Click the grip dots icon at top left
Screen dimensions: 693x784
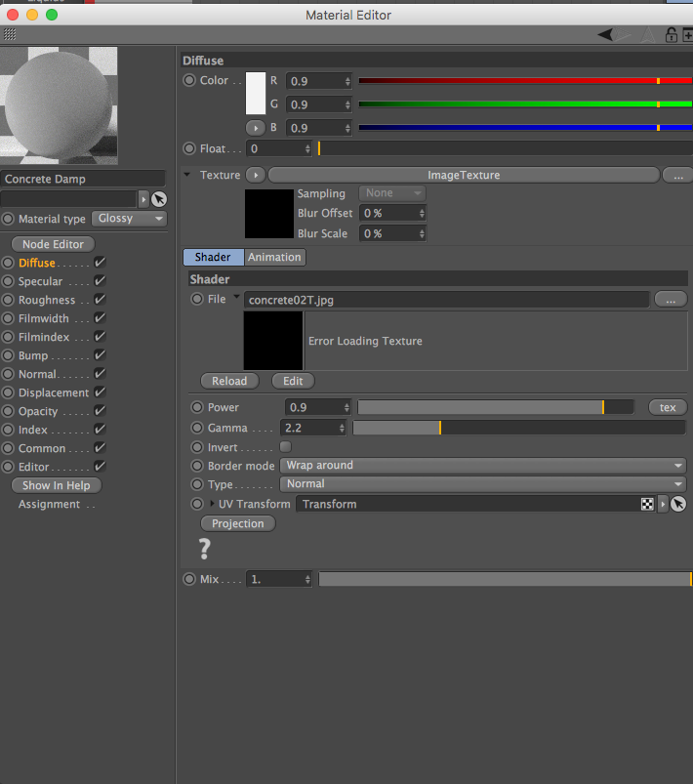point(10,34)
